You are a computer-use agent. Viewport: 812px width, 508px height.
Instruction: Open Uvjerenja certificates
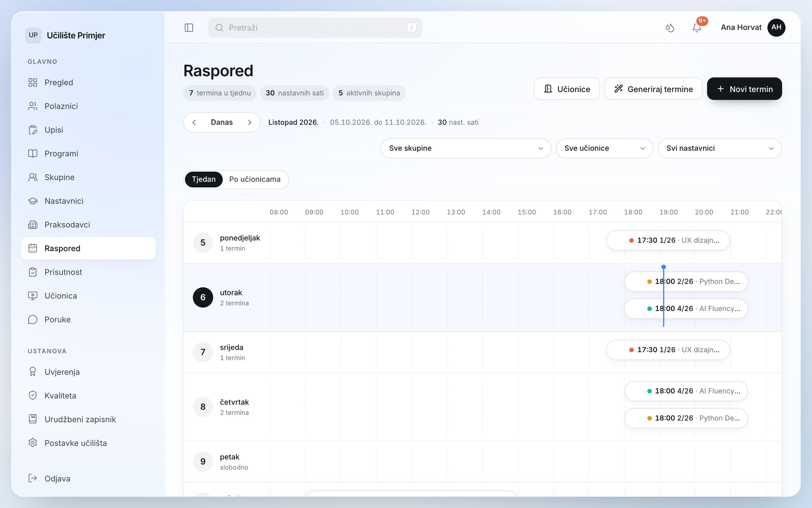coord(88,372)
